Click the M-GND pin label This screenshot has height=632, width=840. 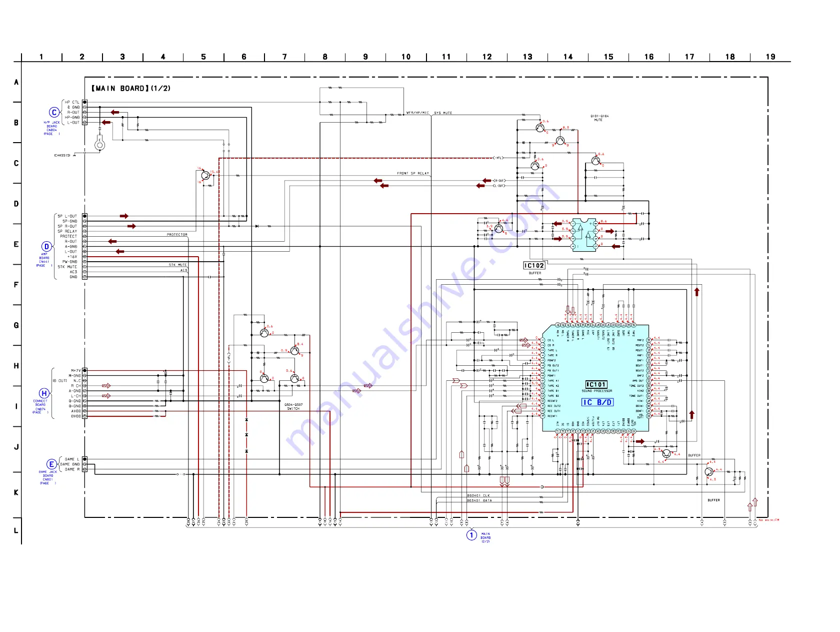tap(74, 376)
